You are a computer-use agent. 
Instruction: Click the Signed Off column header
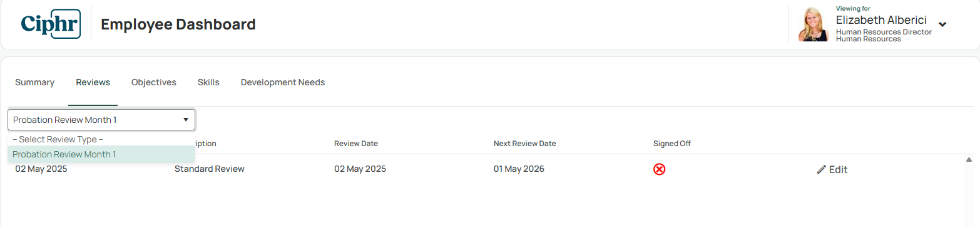pos(672,144)
